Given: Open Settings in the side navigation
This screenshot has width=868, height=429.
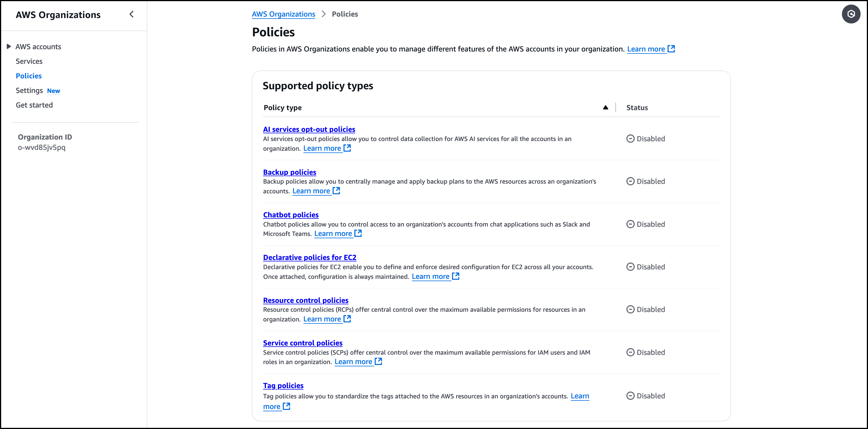Looking at the screenshot, I should [29, 91].
